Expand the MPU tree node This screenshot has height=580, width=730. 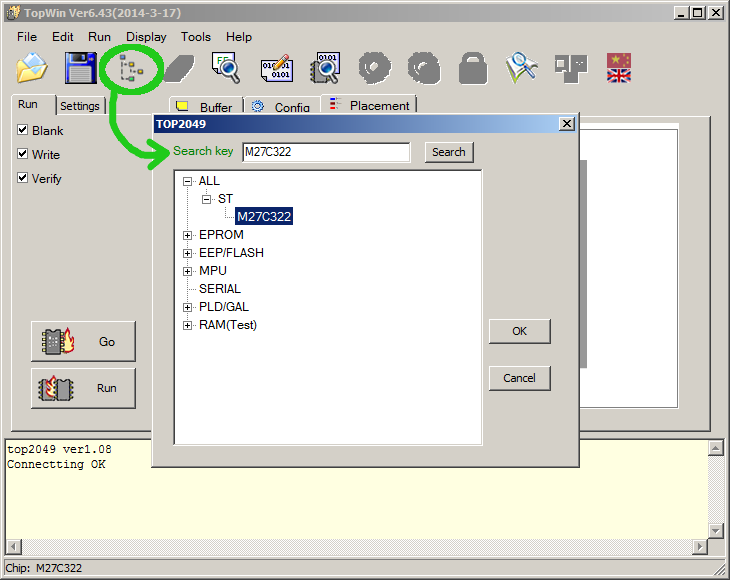(188, 271)
